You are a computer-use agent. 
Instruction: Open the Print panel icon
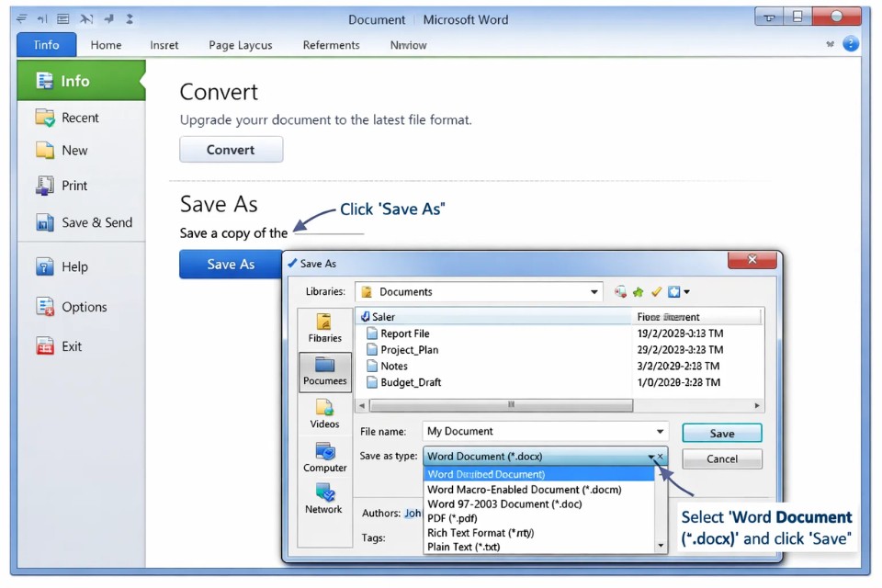point(46,185)
